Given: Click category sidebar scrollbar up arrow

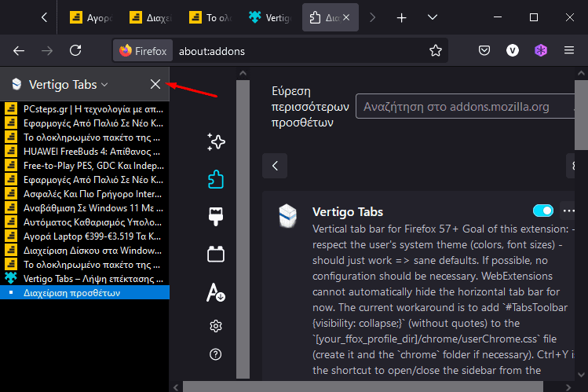Looking at the screenshot, I should pos(243,73).
